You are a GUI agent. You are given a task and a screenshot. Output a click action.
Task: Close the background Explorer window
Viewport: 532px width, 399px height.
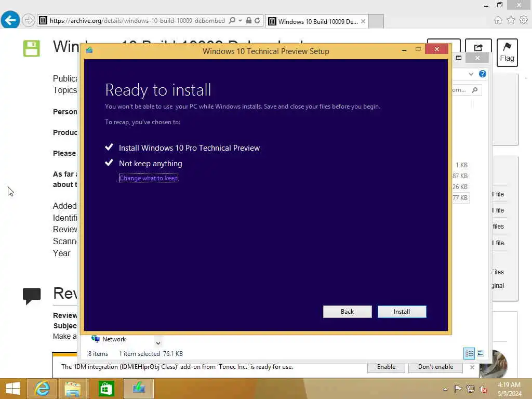tap(477, 58)
